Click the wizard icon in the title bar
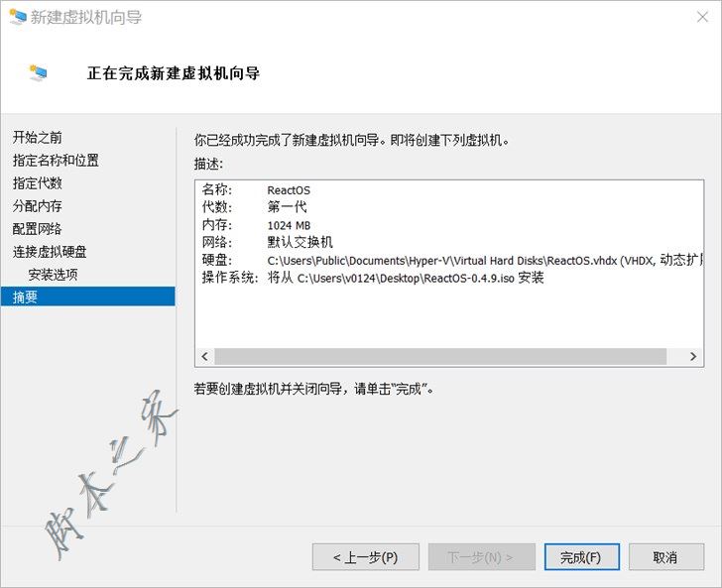The height and width of the screenshot is (588, 722). [x=17, y=17]
